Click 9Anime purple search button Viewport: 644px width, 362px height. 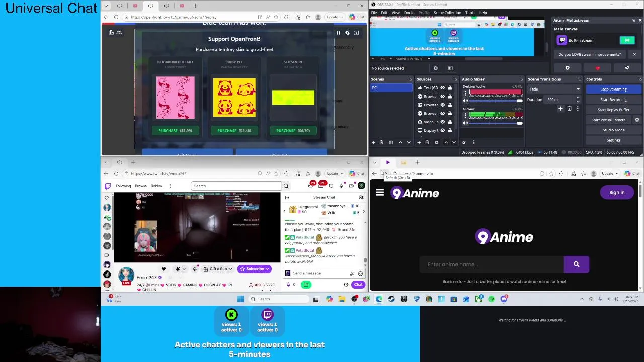click(x=576, y=264)
